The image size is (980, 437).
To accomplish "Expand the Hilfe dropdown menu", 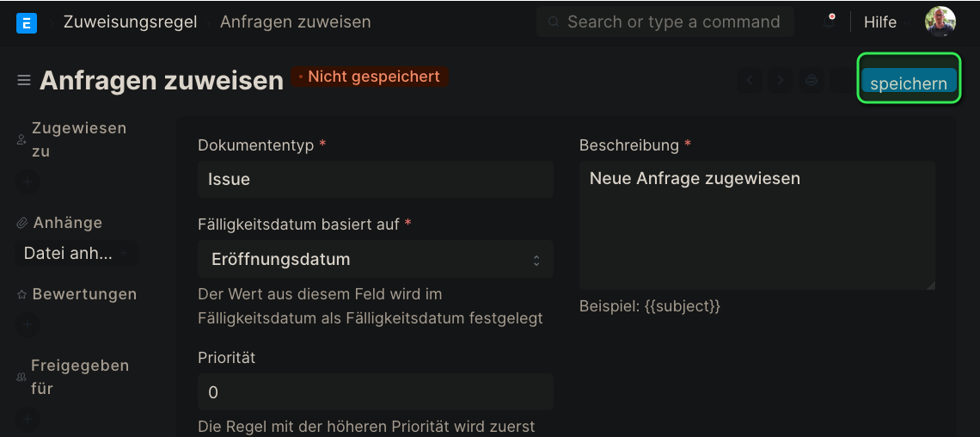I will click(885, 22).
